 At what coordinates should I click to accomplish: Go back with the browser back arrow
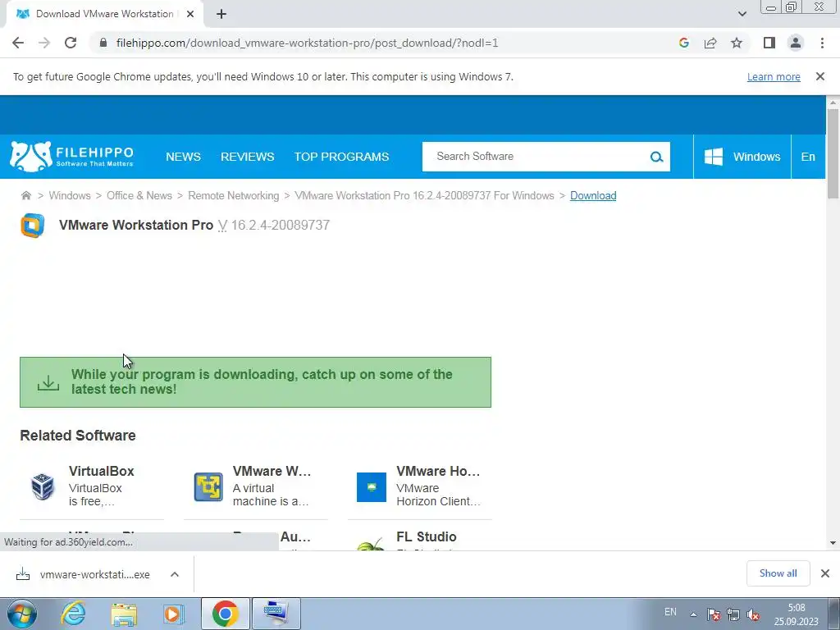pos(18,43)
